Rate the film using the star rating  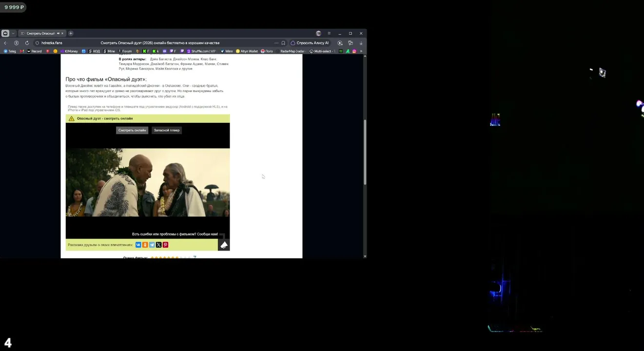171,257
